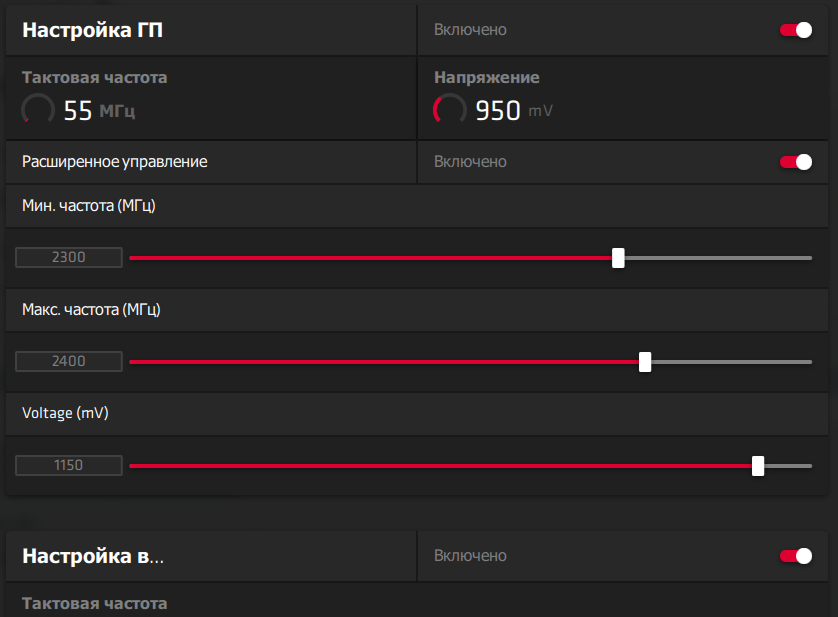Image resolution: width=838 pixels, height=617 pixels.
Task: Click the Макс. частота slider handle
Action: [x=645, y=362]
